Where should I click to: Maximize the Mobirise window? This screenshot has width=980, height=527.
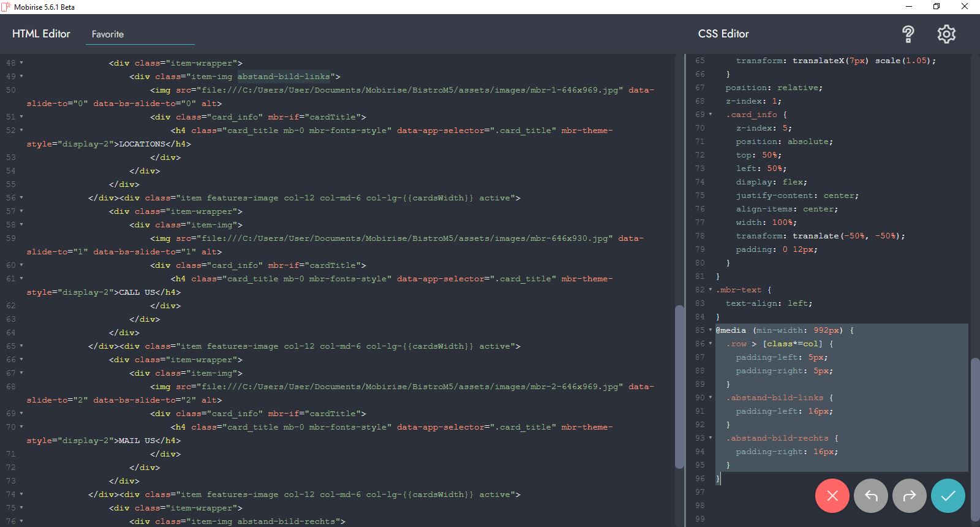(x=936, y=7)
